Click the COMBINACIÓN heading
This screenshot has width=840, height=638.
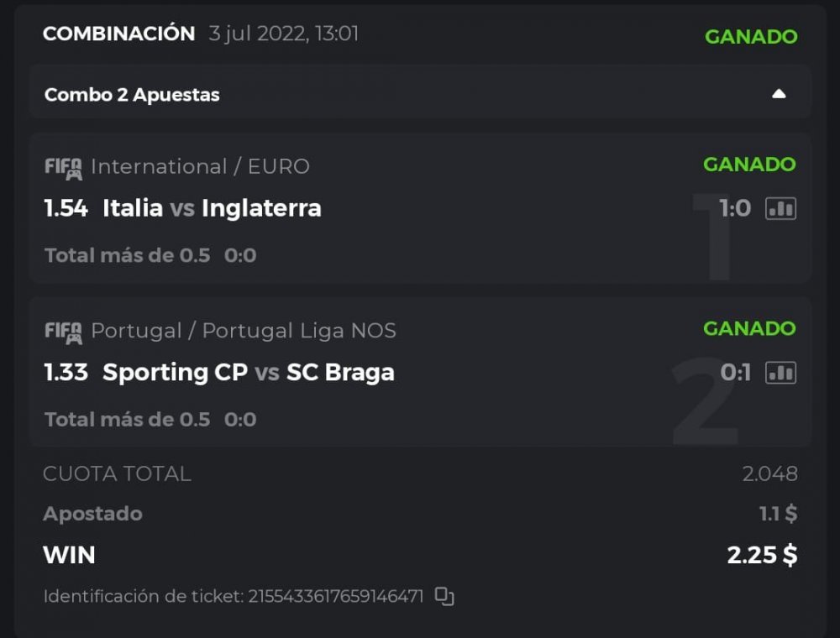coord(118,34)
